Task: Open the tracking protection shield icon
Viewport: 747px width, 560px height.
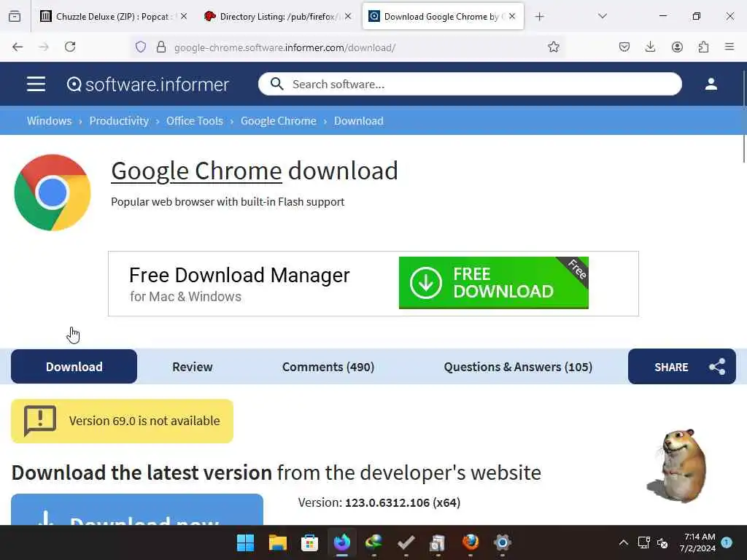Action: tap(141, 47)
